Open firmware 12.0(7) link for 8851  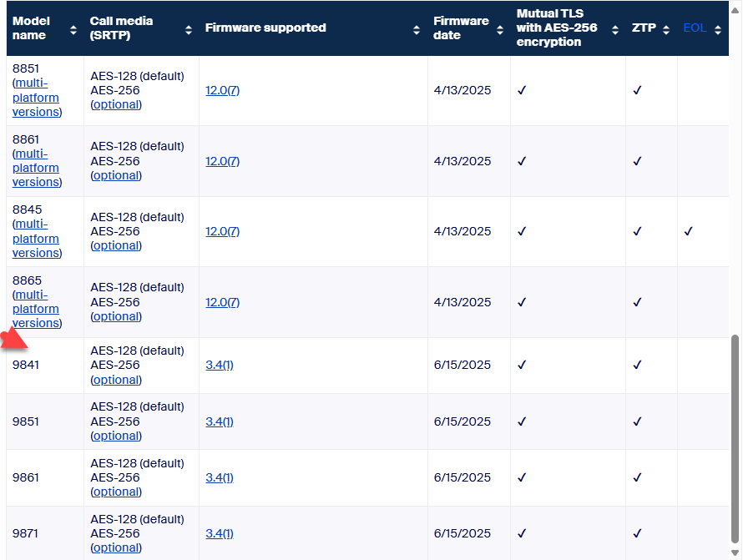click(222, 90)
